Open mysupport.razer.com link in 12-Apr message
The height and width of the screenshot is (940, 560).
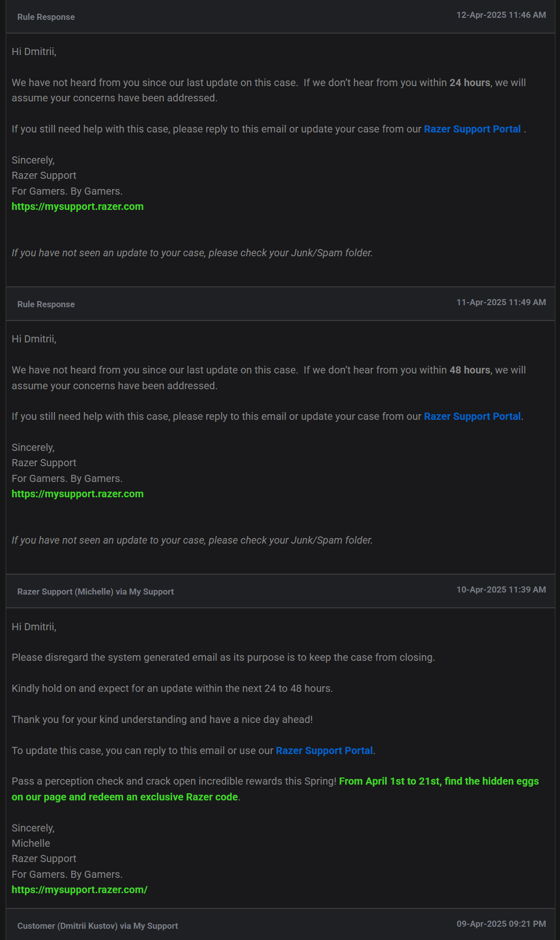click(x=77, y=206)
